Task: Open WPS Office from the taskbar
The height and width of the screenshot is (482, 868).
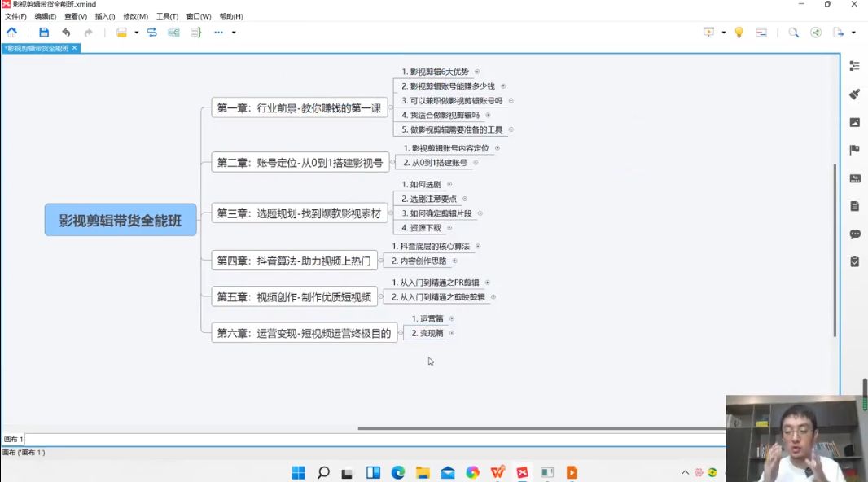Action: (498, 472)
